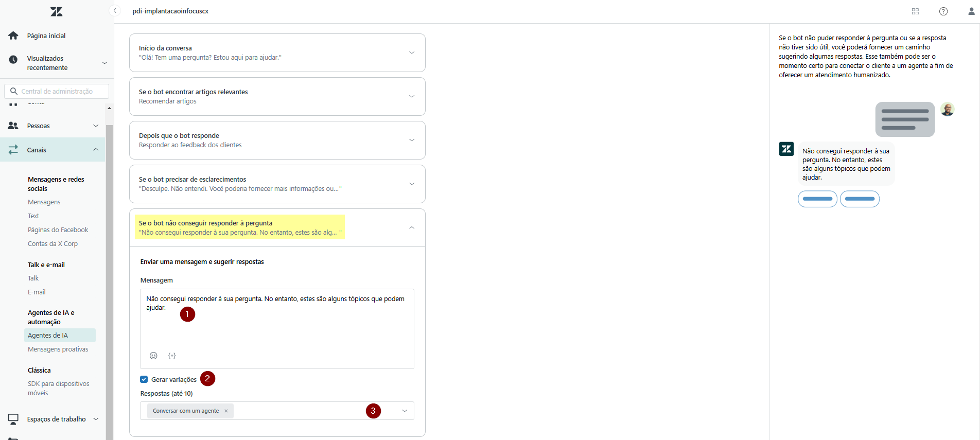Insert a placeholder variable with braces icon
Viewport: 980px width, 440px height.
pos(172,356)
